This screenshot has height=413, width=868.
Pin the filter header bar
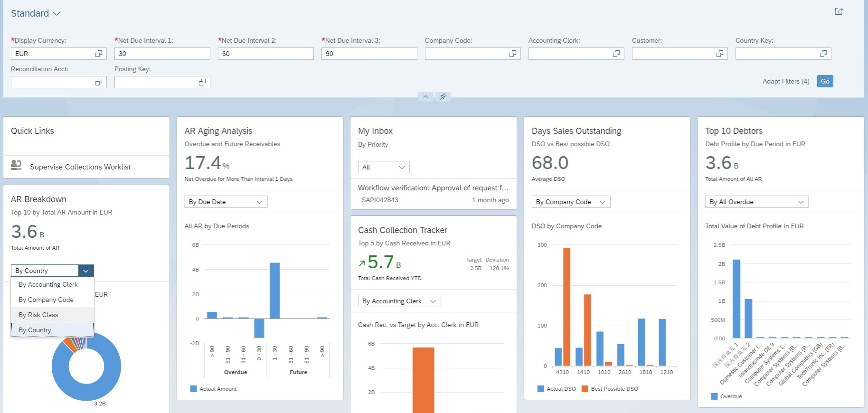pyautogui.click(x=443, y=97)
